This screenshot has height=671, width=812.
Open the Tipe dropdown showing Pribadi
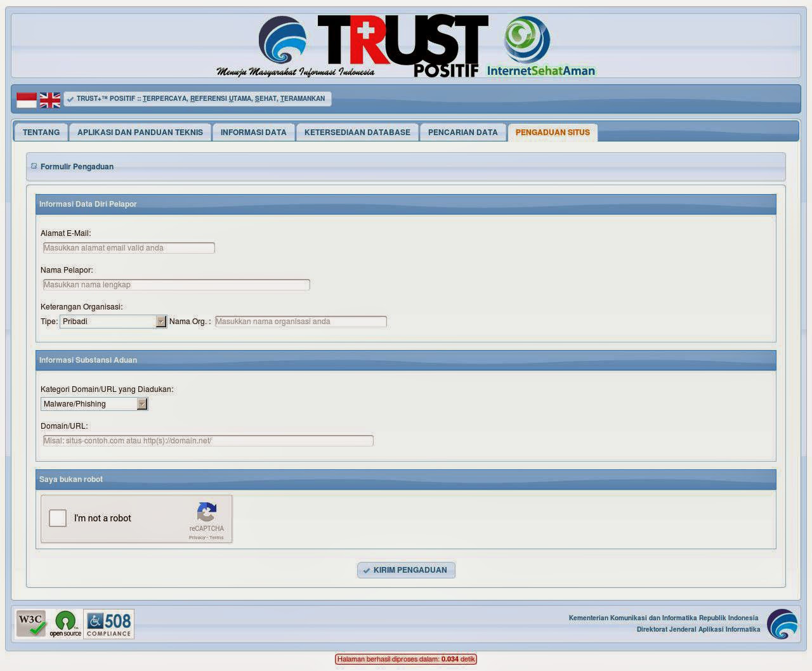pos(113,322)
